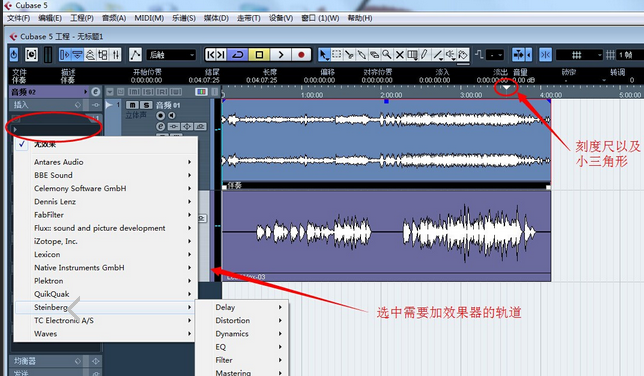Open the MIDI(M) menu
This screenshot has height=376, width=644.
[149, 18]
